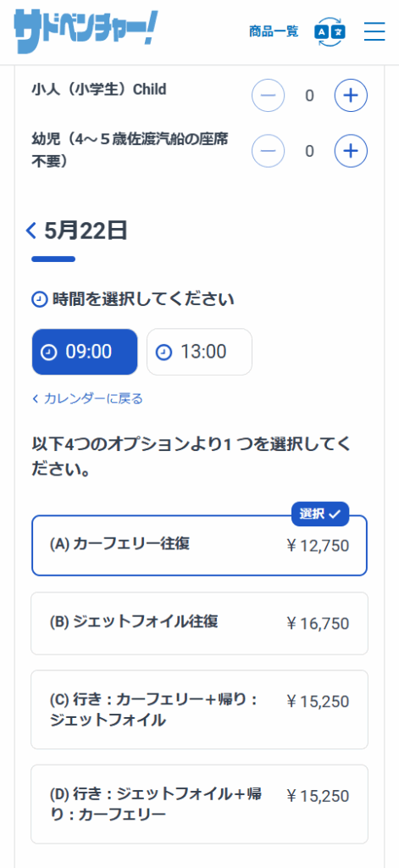
Task: Open the 商品一覧 product list
Action: [274, 31]
